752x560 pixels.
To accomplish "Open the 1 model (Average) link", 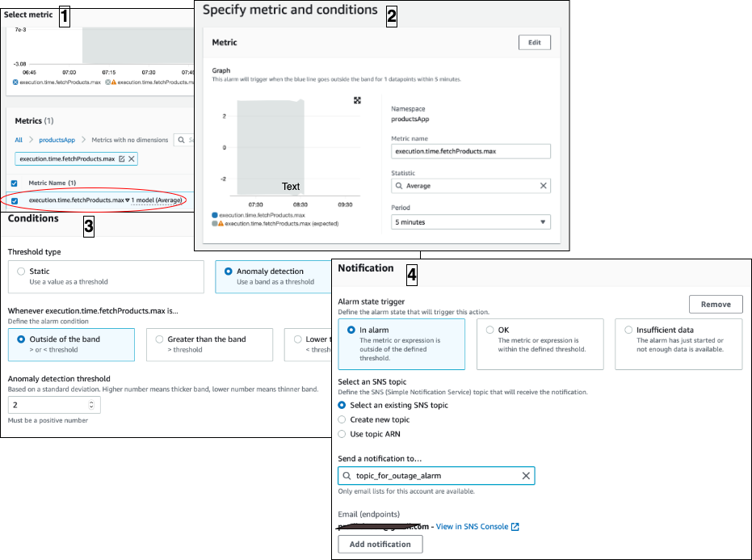I will point(157,200).
